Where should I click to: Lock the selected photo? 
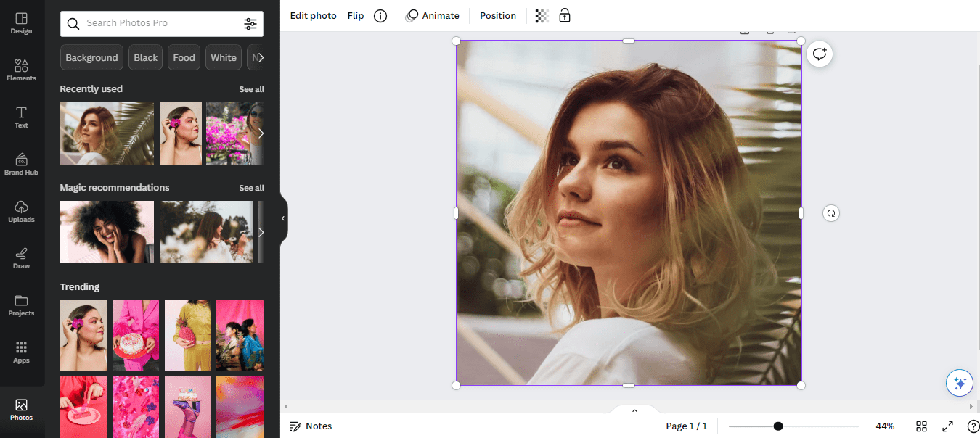point(565,15)
